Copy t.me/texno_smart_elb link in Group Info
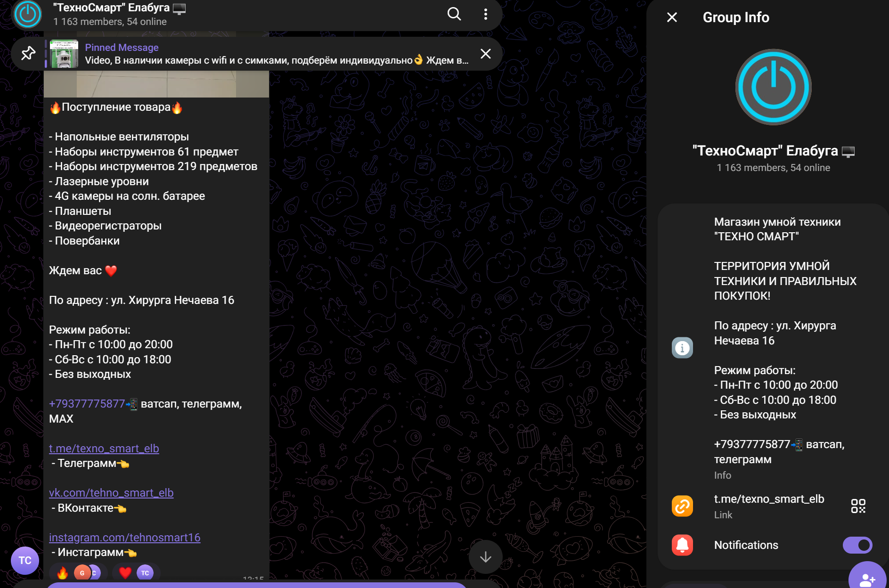Viewport: 889px width, 588px height. coord(769,499)
